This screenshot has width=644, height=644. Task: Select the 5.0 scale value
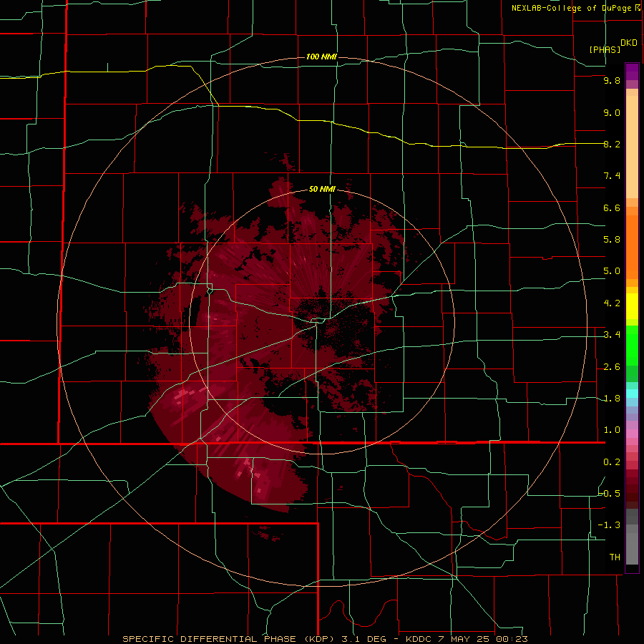pyautogui.click(x=612, y=271)
